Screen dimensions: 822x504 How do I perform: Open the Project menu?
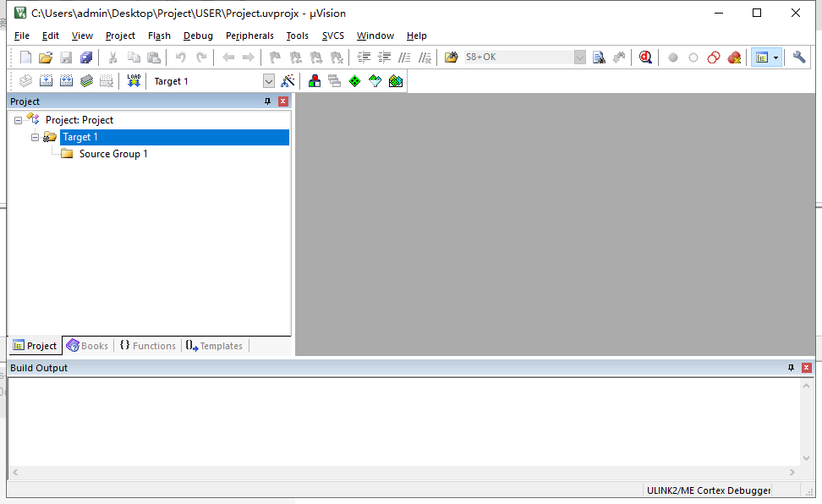[120, 36]
